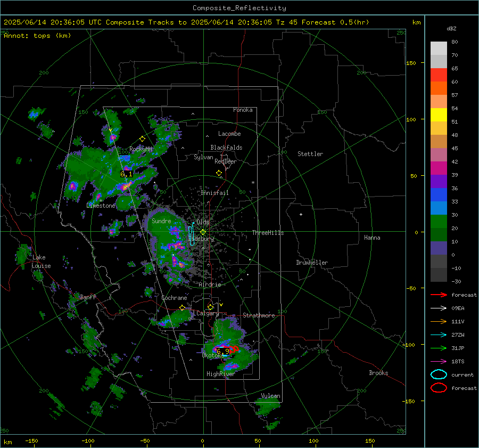Click the yellow diamond marker above Calgary
Screen dimensions: 479x448
[x=210, y=307]
